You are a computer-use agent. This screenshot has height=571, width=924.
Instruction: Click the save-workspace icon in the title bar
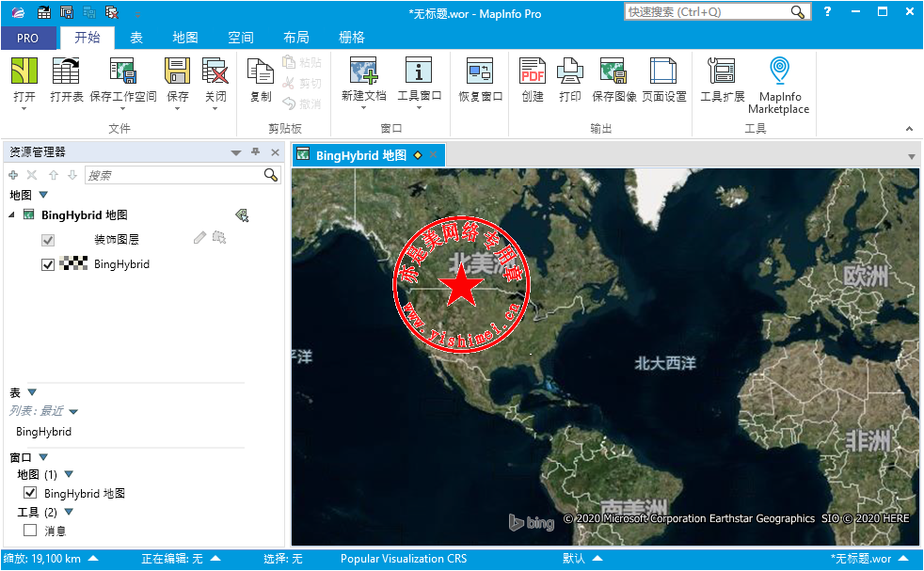coord(67,12)
